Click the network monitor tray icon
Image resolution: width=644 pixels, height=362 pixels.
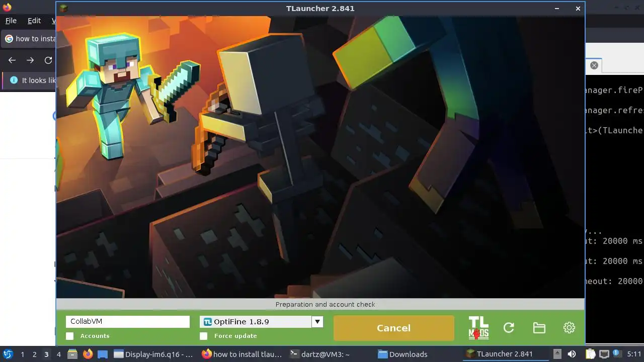pos(604,354)
